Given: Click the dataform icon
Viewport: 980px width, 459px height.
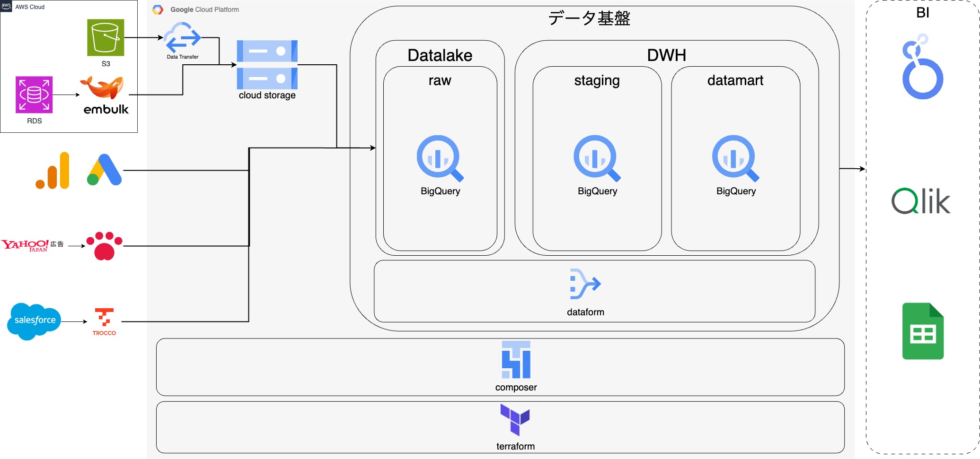Looking at the screenshot, I should (585, 284).
